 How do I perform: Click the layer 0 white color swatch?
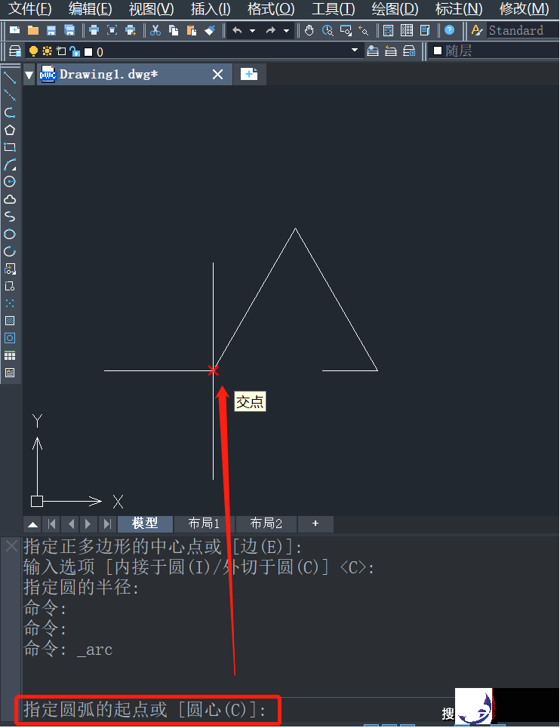[88, 51]
